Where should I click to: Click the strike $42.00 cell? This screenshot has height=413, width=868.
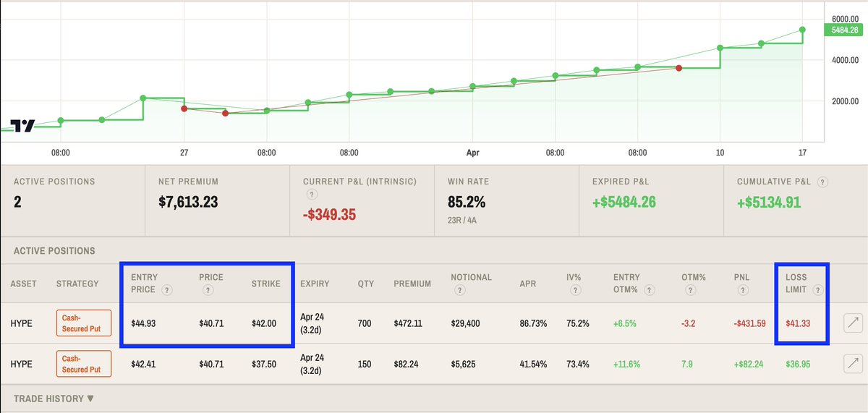point(265,323)
